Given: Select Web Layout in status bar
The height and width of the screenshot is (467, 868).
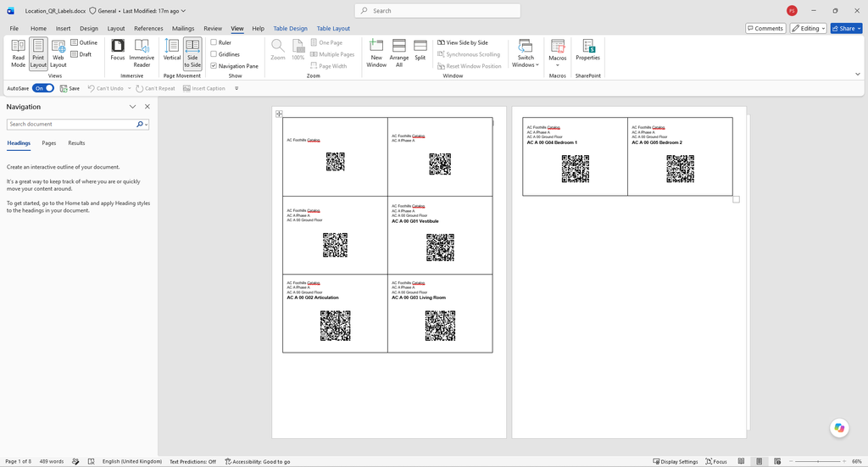Looking at the screenshot, I should point(777,461).
